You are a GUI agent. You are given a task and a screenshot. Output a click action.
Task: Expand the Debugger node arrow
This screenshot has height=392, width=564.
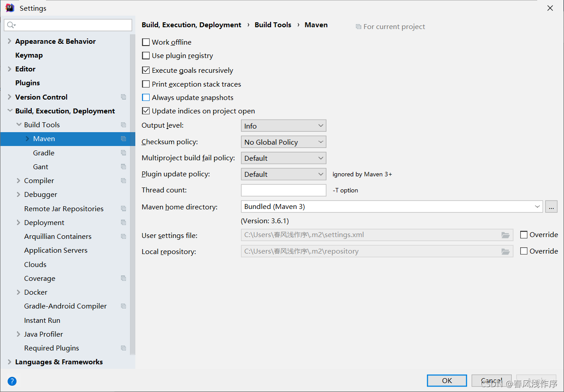pyautogui.click(x=18, y=194)
